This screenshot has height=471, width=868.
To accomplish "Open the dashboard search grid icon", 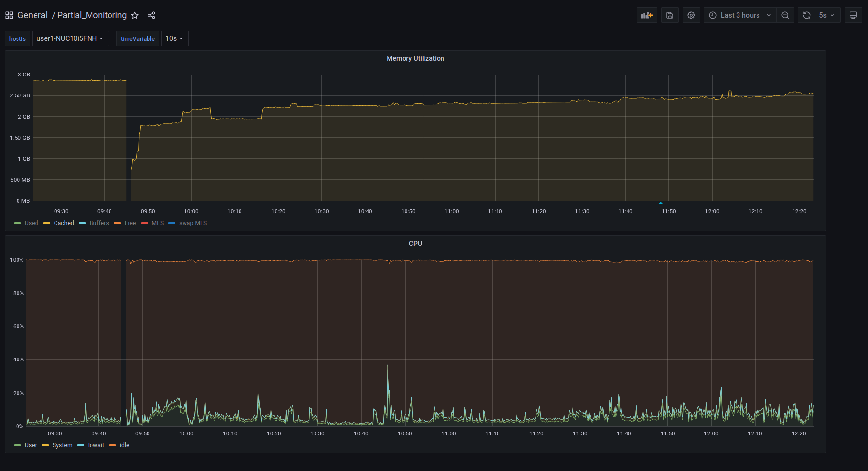I will pos(9,15).
